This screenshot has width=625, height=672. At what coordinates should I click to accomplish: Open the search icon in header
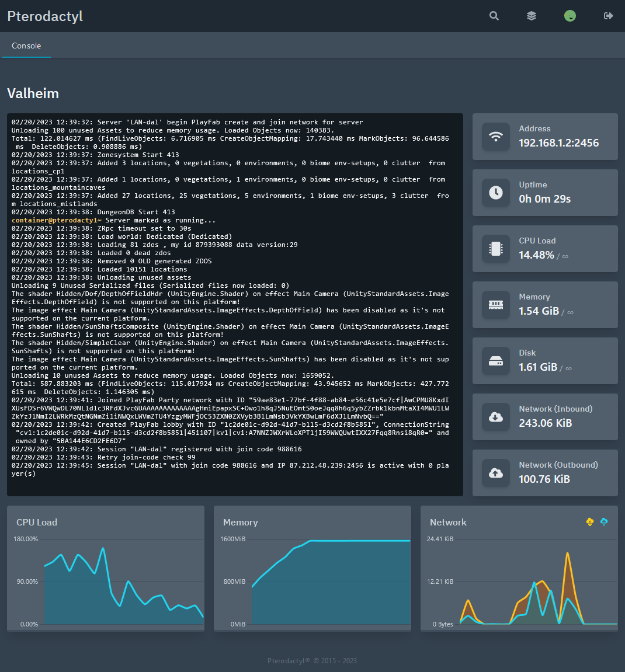[494, 16]
